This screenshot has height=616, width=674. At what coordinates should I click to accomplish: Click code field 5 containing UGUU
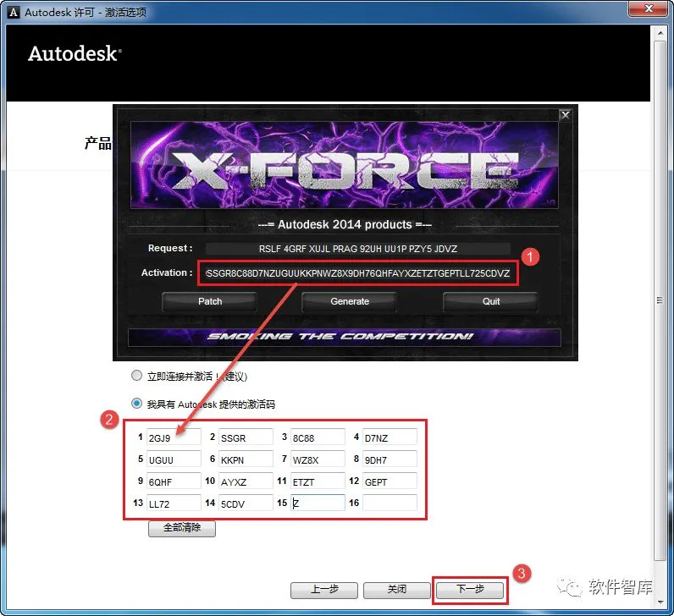[x=174, y=459]
